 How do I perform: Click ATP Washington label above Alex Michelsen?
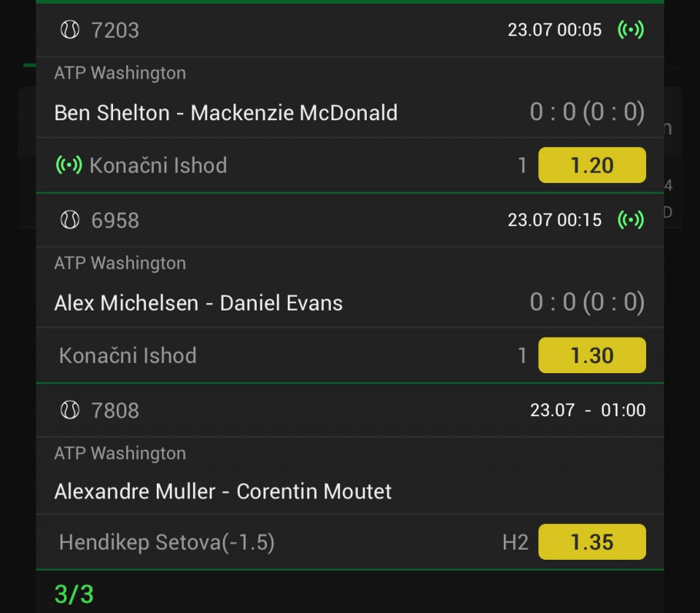[x=120, y=263]
